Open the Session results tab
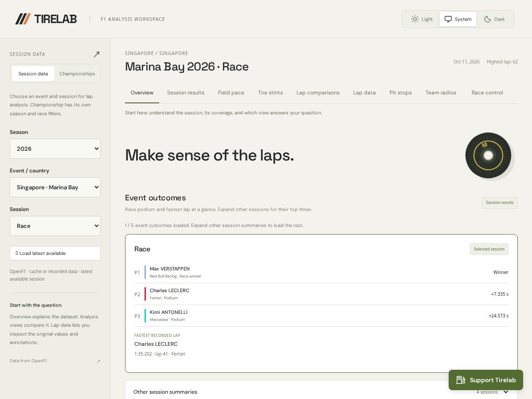The image size is (532, 399). 186,93
